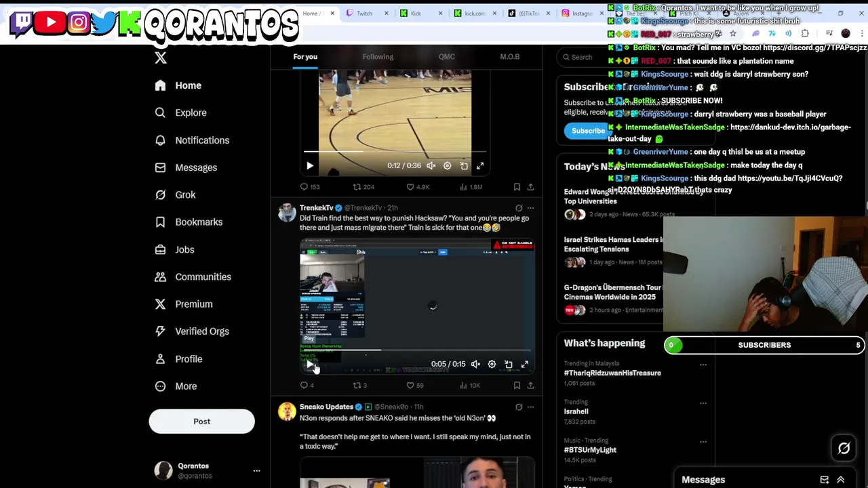868x488 pixels.
Task: Open Israel Strikes Hamas Leaders news
Action: [612, 244]
